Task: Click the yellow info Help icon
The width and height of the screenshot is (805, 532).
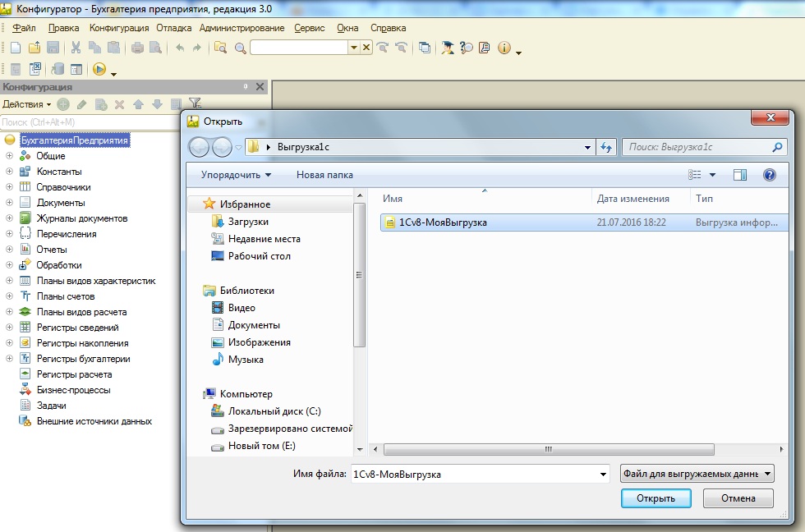Action: (504, 48)
